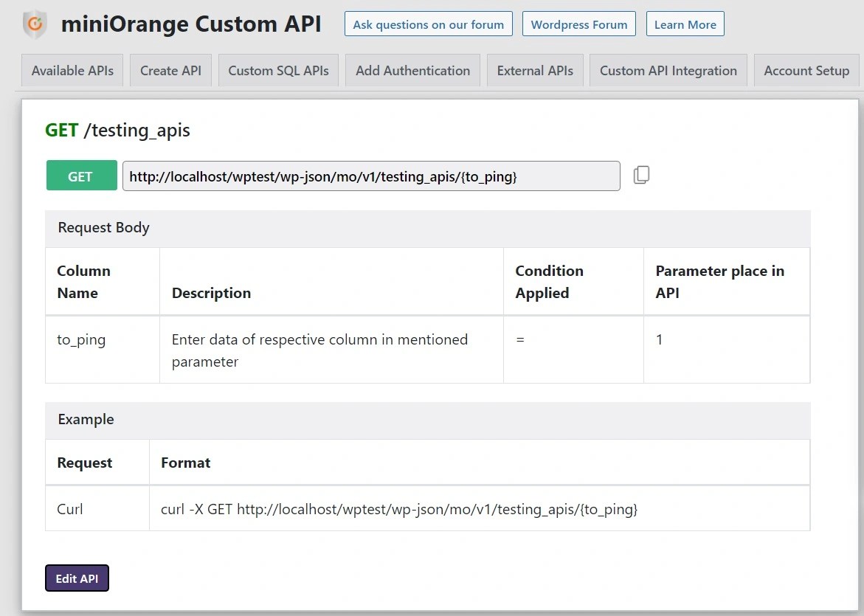Go to the Account Setup tab
The width and height of the screenshot is (864, 616).
[x=806, y=70]
